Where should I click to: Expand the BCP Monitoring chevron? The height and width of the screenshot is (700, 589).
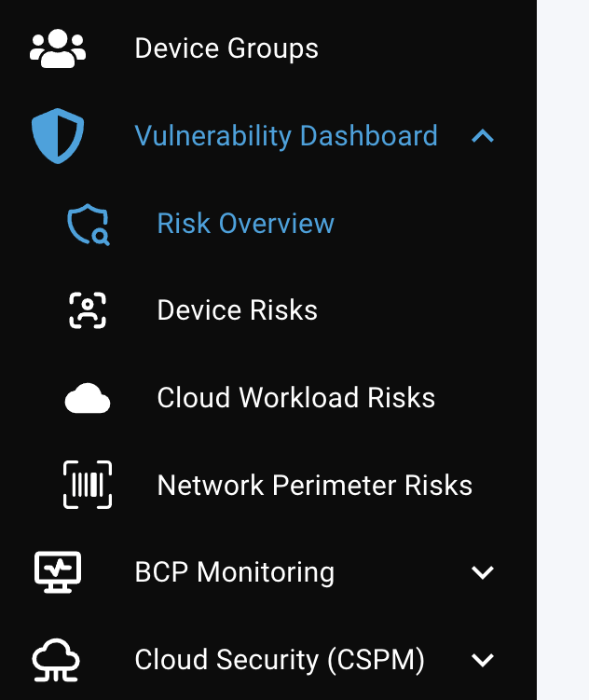point(482,572)
